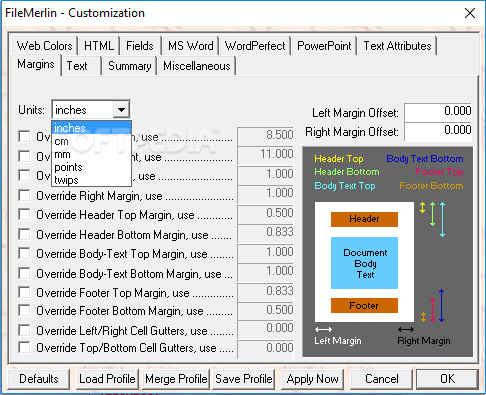Click the pink Footer Top arrow icon
The width and height of the screenshot is (486, 395).
click(x=432, y=310)
